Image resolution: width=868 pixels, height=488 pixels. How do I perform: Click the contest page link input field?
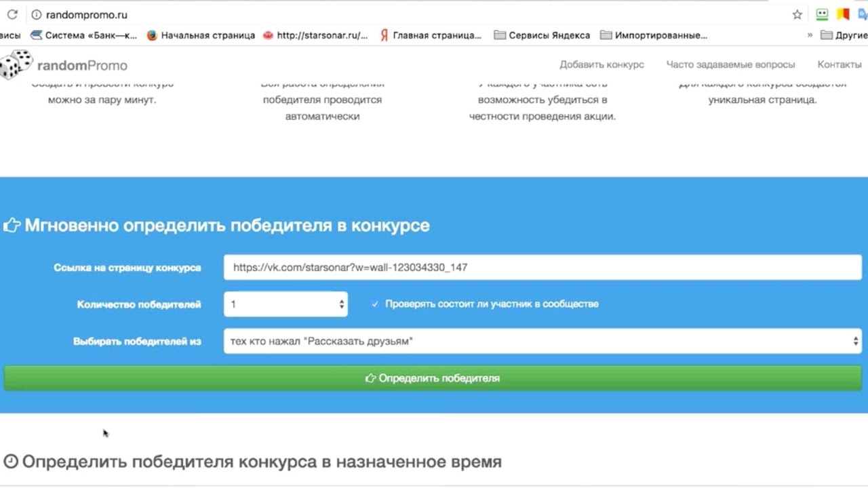coord(542,267)
